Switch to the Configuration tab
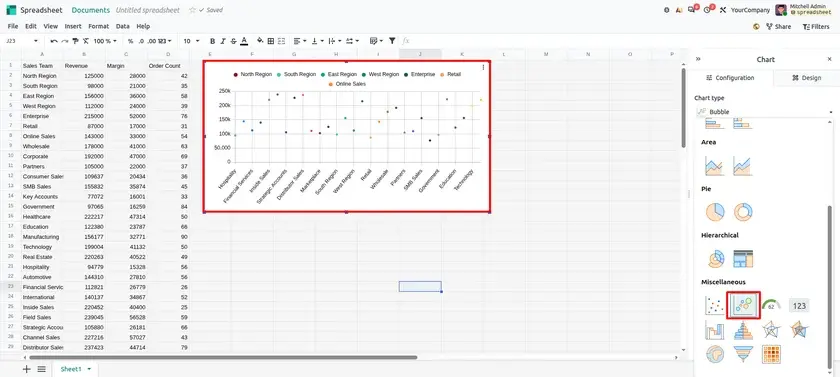Screen dimensions: 840x377 pyautogui.click(x=730, y=78)
